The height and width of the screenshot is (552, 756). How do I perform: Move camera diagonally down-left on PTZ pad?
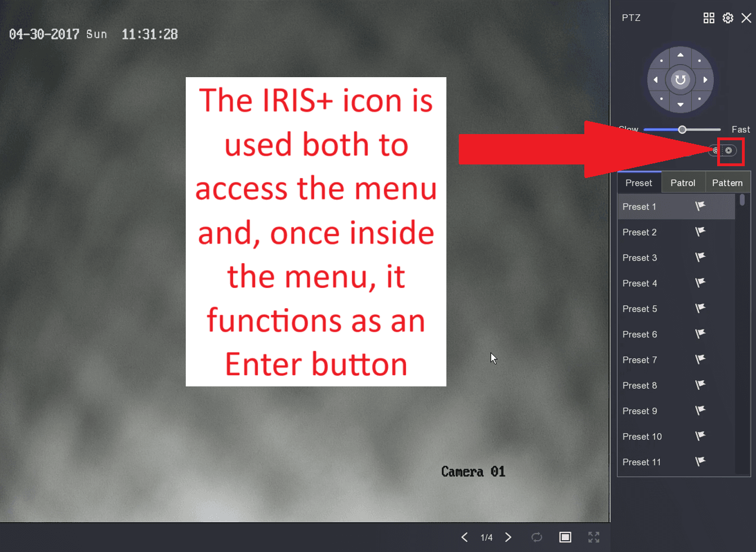[662, 99]
